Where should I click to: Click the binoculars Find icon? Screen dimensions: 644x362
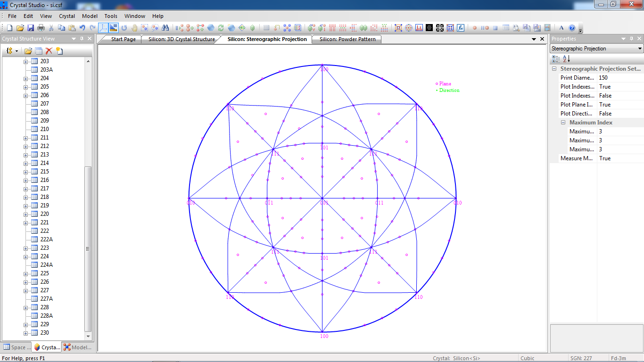165,28
